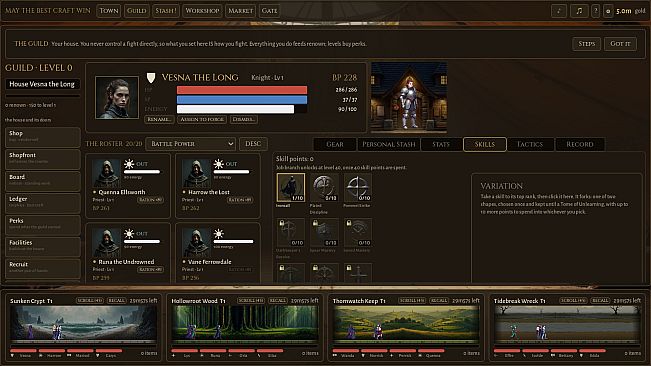Screen dimensions: 651x366
Task: Open the Gate screen
Action: tap(269, 11)
